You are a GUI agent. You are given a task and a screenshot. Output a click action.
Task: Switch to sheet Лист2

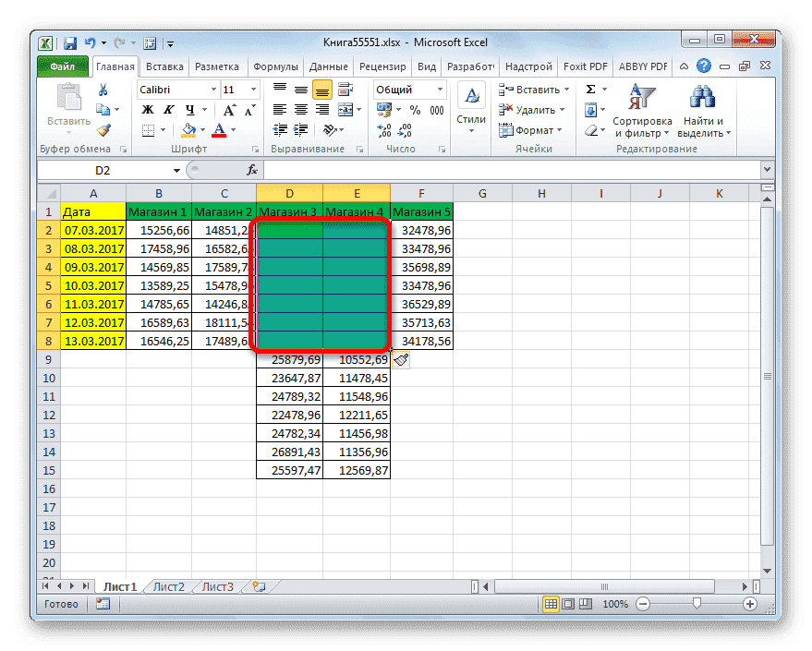[x=169, y=585]
